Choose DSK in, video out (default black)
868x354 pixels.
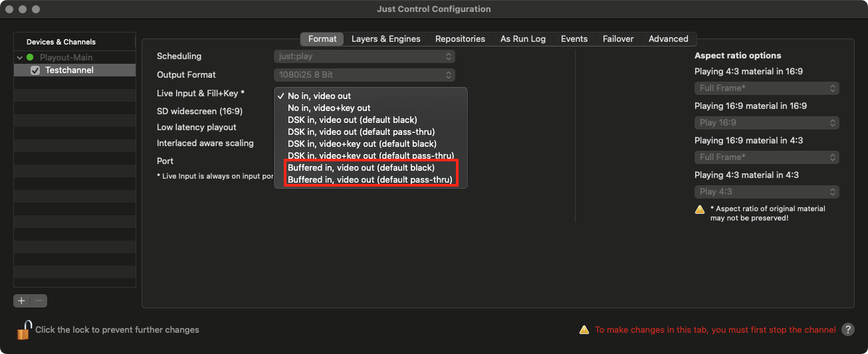(x=371, y=120)
